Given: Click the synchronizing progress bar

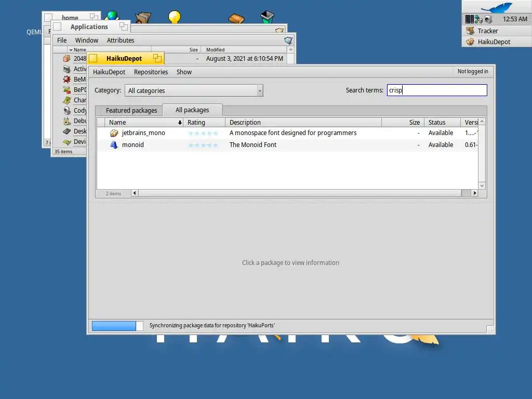Looking at the screenshot, I should 117,326.
